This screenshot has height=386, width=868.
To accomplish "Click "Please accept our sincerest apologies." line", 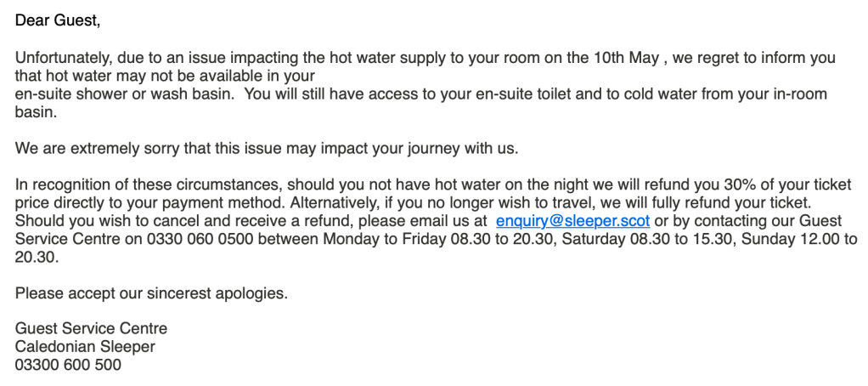I will tap(152, 293).
